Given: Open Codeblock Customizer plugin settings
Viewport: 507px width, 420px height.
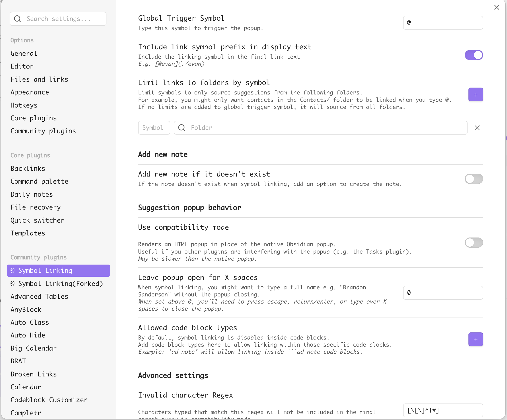Looking at the screenshot, I should coord(49,400).
